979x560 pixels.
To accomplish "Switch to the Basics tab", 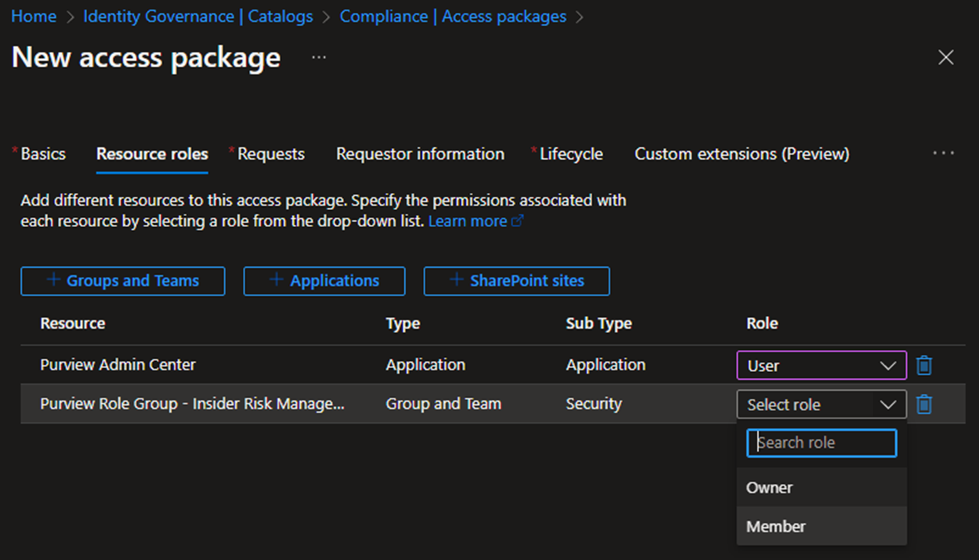I will click(43, 154).
